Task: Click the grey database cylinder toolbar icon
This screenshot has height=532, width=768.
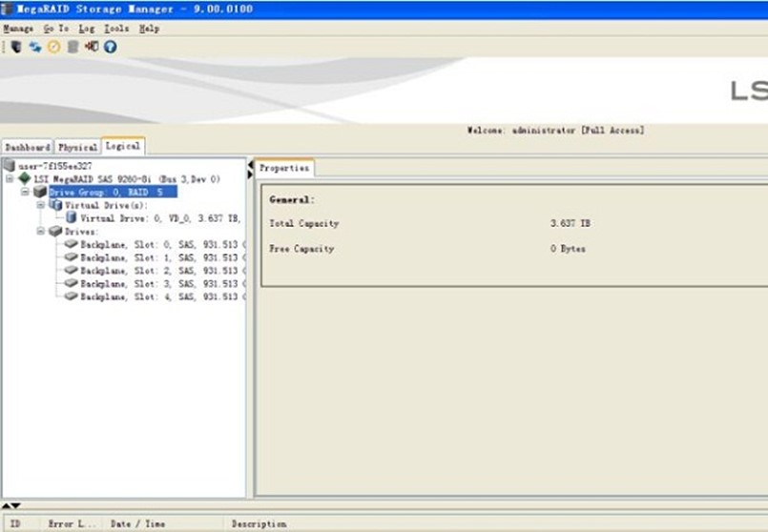Action: pos(73,46)
